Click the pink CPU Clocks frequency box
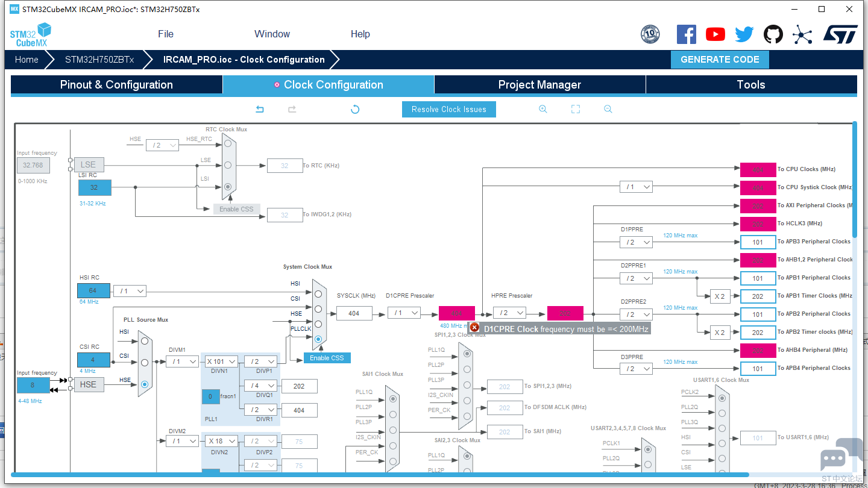 coord(758,169)
